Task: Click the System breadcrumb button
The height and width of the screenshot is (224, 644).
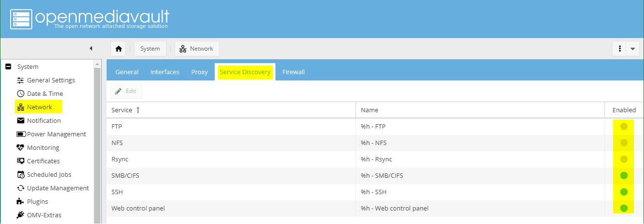Action: coord(151,49)
